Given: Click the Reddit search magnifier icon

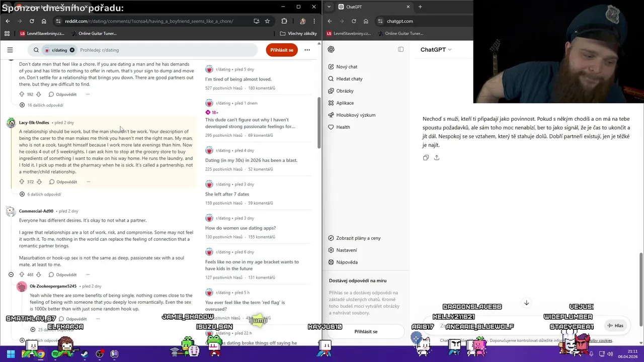Looking at the screenshot, I should pos(36,50).
